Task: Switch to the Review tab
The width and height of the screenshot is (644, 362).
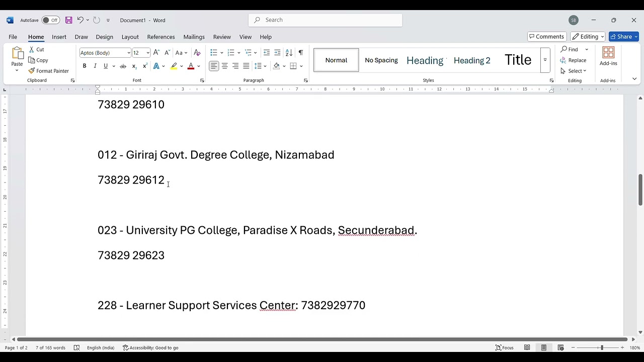Action: (x=222, y=37)
